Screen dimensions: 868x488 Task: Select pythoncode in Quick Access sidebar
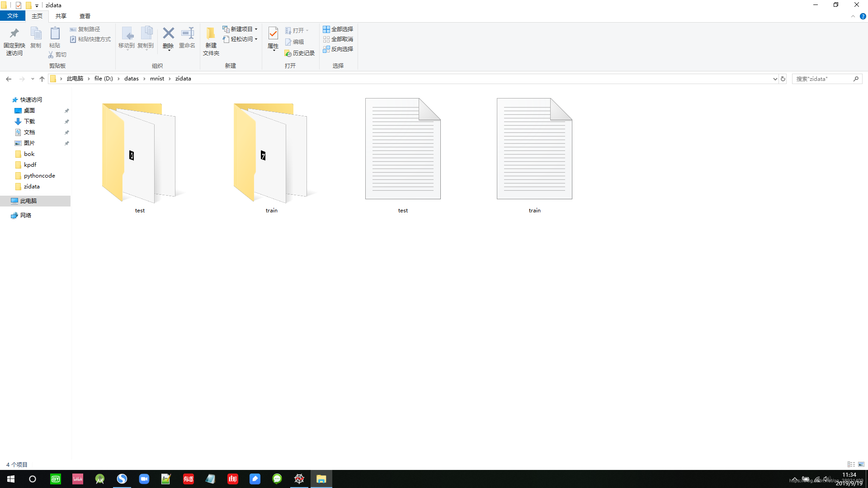tap(39, 176)
